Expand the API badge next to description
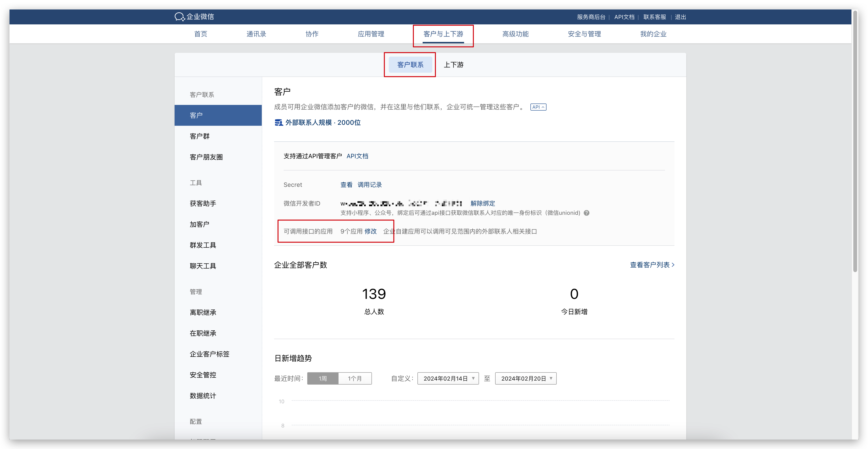Screen dimensions: 868x449 click(538, 107)
